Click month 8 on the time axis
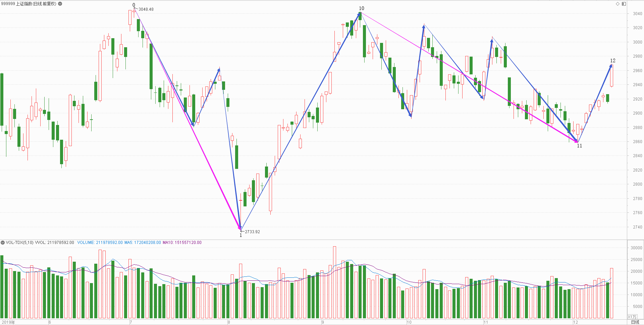The width and height of the screenshot is (644, 325). coord(229,322)
